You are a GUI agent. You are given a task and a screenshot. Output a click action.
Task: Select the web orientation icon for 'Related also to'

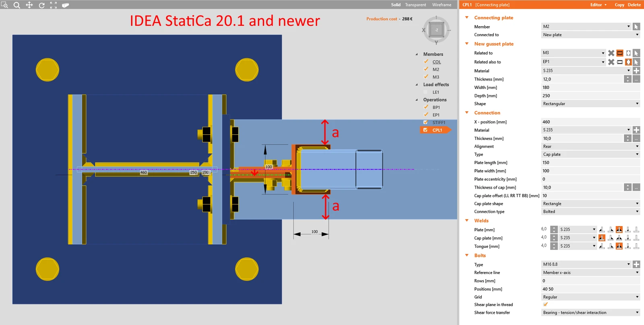tap(628, 62)
